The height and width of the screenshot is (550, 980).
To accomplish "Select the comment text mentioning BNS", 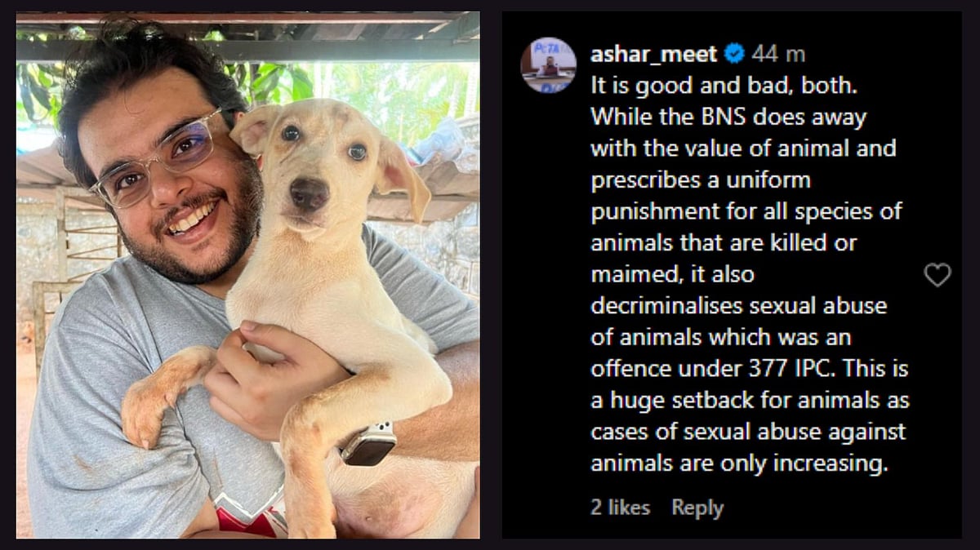I will [x=719, y=116].
